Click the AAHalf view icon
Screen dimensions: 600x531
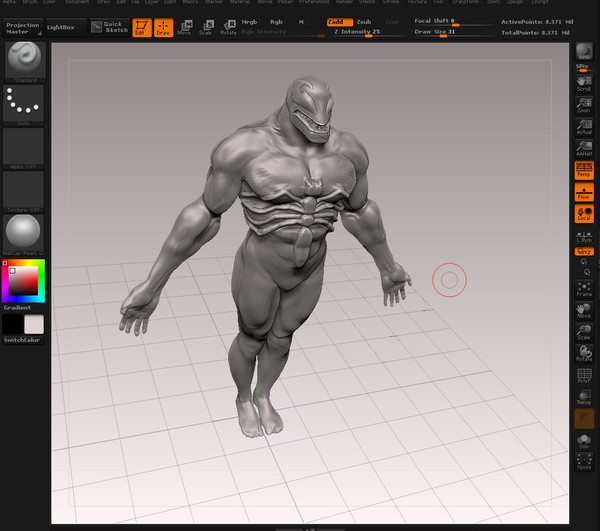(x=584, y=148)
